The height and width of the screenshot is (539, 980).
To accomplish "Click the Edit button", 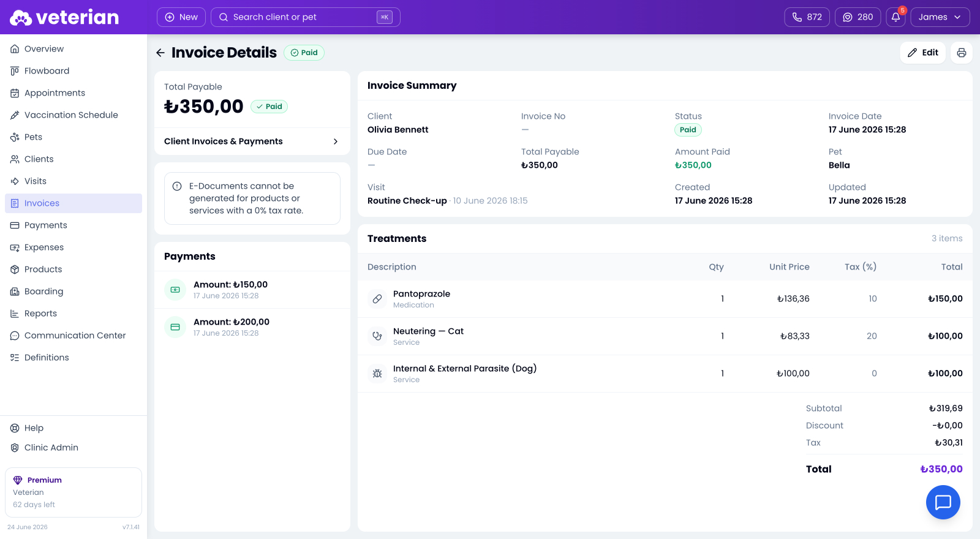I will [923, 53].
